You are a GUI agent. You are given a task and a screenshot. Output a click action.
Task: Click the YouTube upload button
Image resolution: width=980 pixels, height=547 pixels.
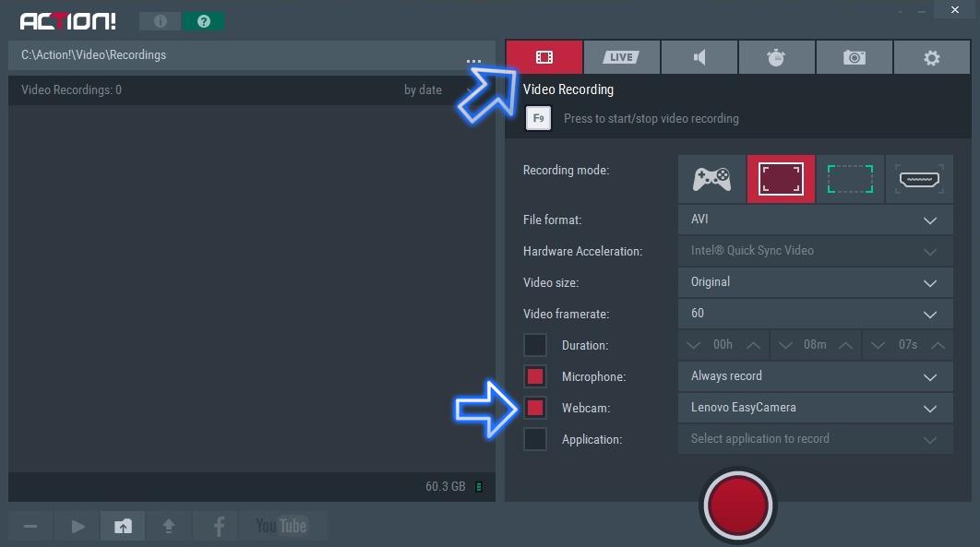(281, 526)
